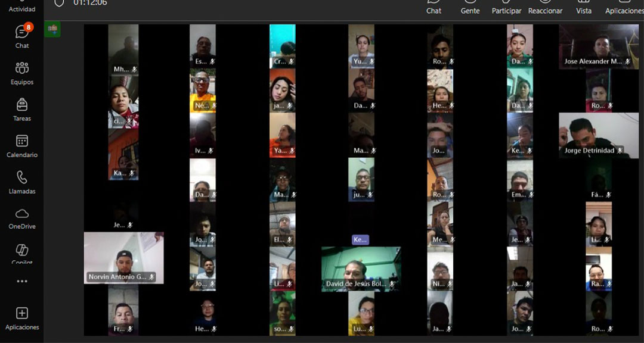Select Jorge Detrinidad's video tile
This screenshot has width=644, height=343.
pos(598,135)
